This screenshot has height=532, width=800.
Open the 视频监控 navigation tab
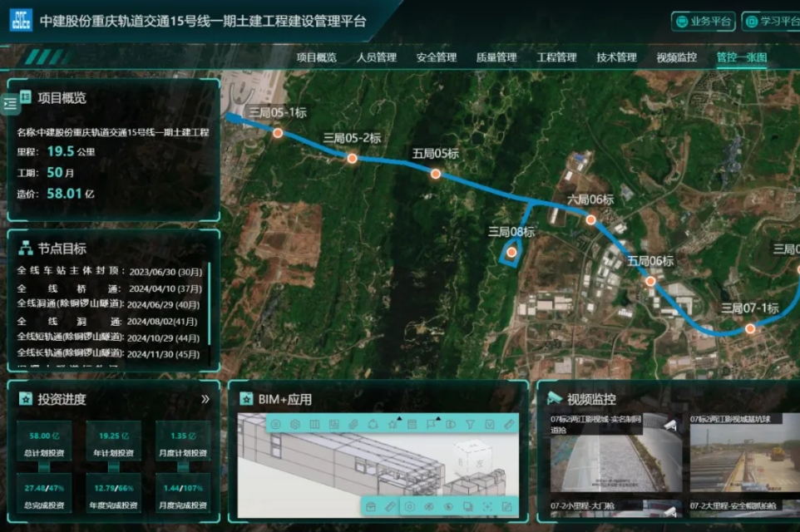coord(676,57)
